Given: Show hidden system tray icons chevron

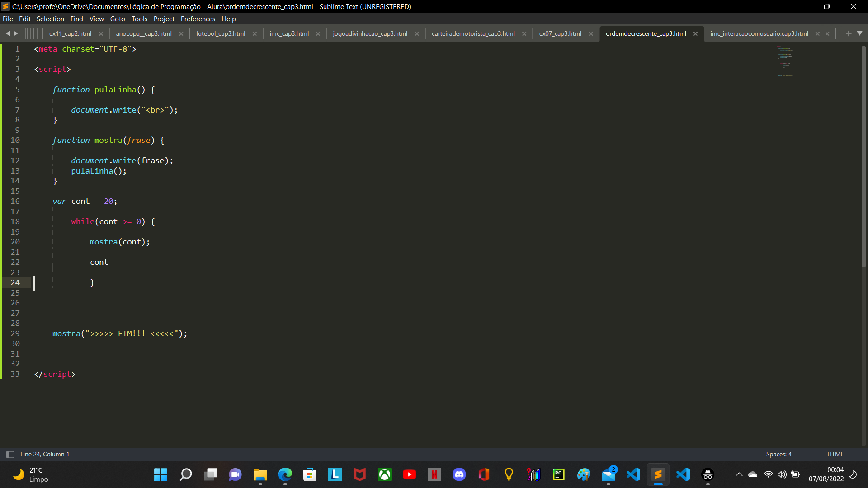Looking at the screenshot, I should click(739, 474).
